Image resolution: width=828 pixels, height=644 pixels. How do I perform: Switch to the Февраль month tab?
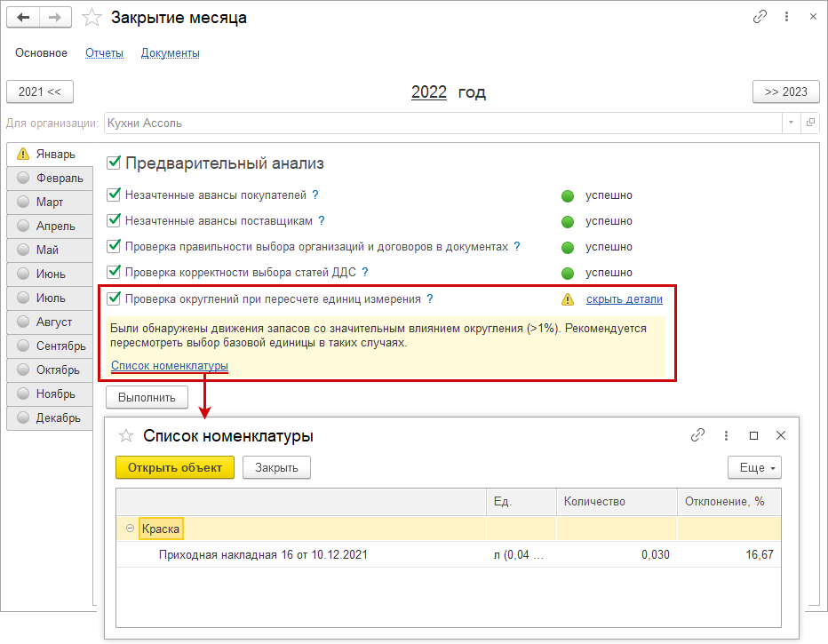(x=52, y=178)
